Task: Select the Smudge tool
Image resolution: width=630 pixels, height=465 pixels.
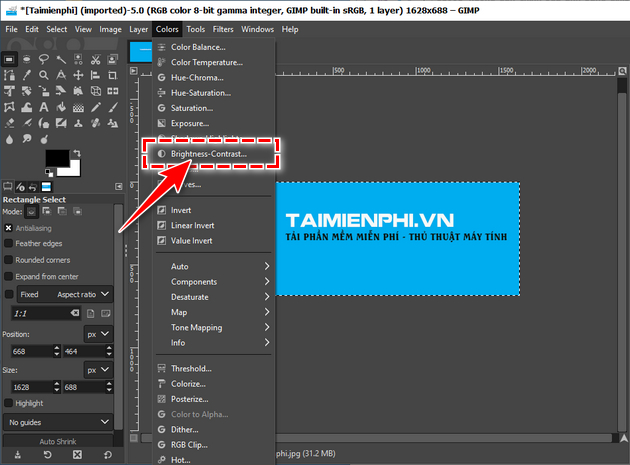Action: pos(27,139)
